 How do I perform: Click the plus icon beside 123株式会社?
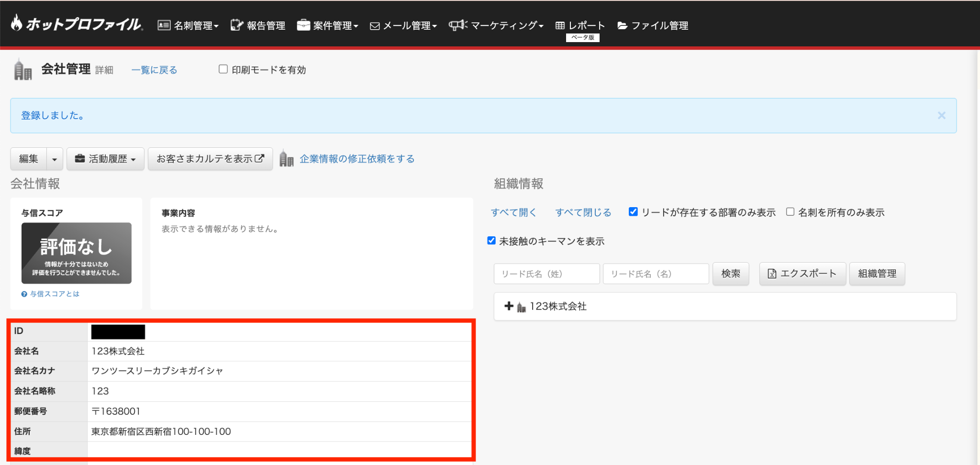click(509, 306)
